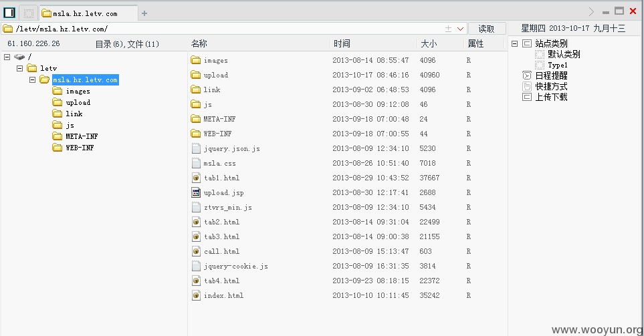Collapse the letv folder node

[19, 69]
